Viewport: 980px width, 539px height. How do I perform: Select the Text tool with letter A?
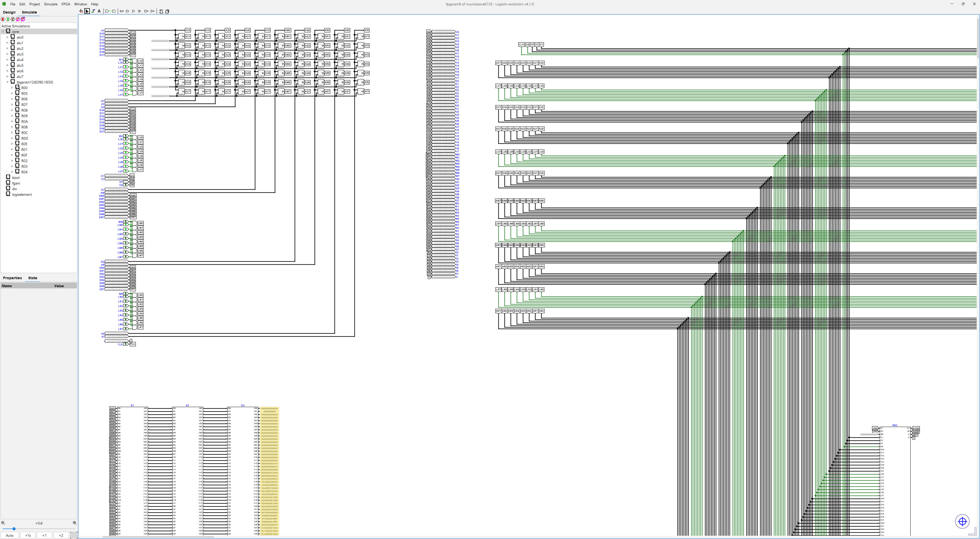[99, 11]
